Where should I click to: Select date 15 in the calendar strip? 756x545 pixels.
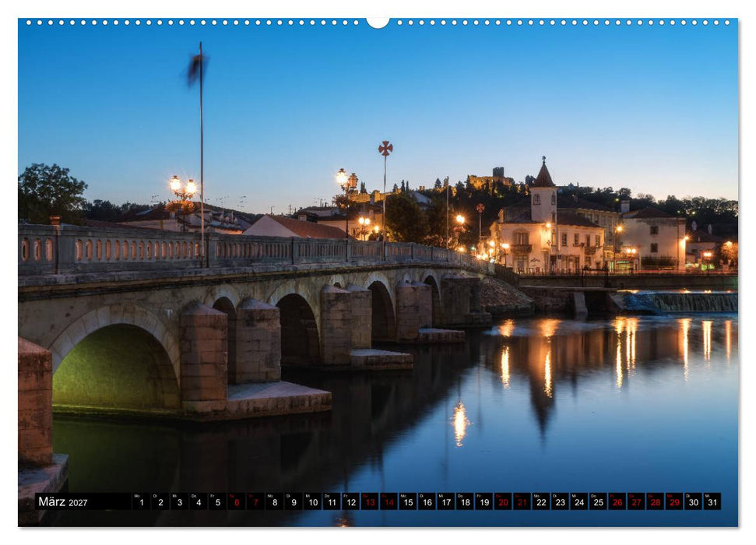(408, 501)
